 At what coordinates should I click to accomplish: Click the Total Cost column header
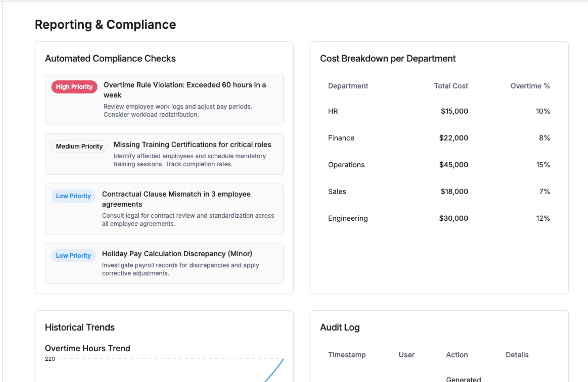pos(450,86)
